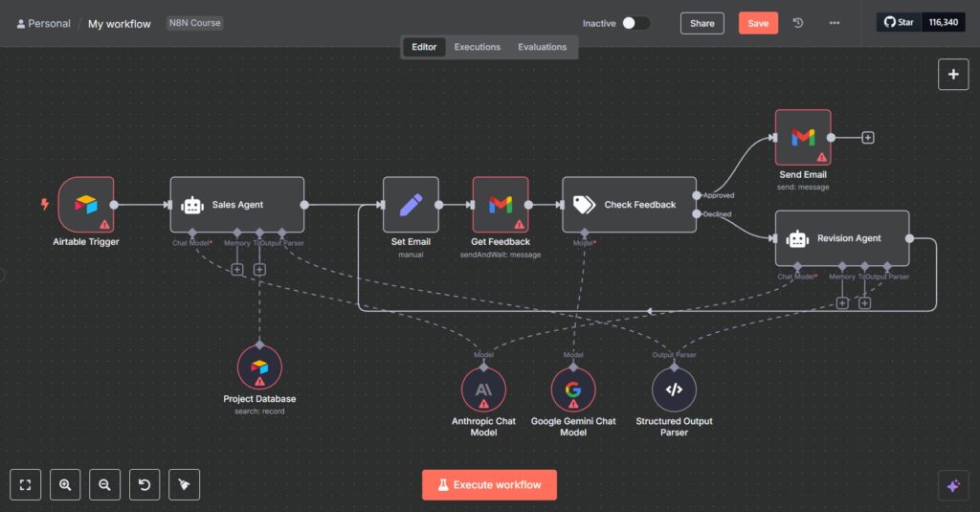Open the Project Database Airtable node
Screen dimensions: 980x512
coord(259,367)
